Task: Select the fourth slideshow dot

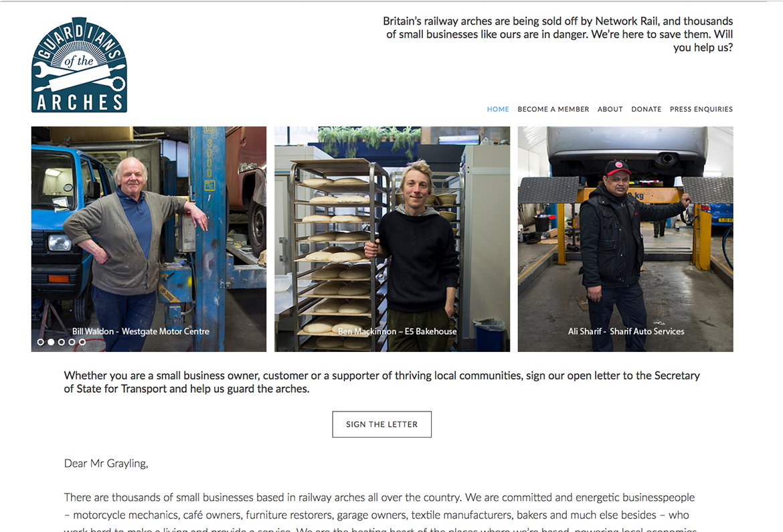Action: pos(72,342)
